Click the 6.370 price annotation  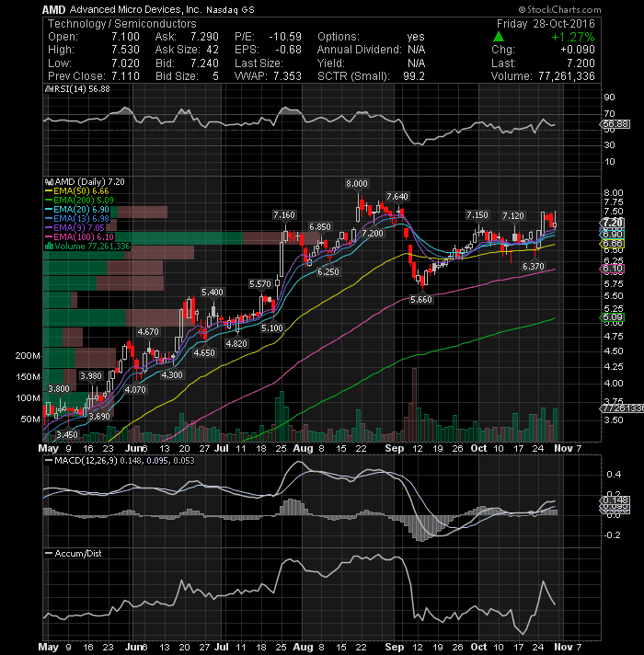pyautogui.click(x=534, y=267)
